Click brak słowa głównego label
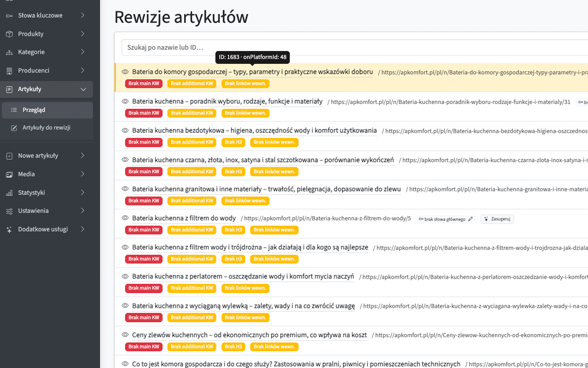 (x=445, y=219)
